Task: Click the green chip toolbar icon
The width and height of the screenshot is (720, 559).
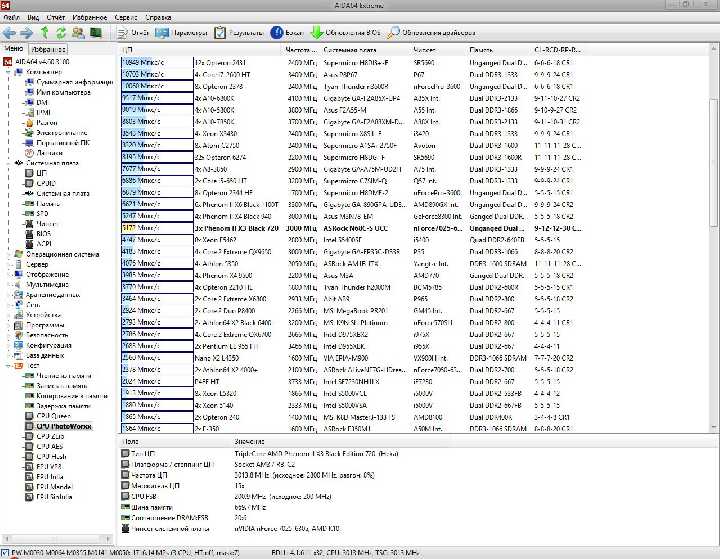Action: [x=96, y=33]
